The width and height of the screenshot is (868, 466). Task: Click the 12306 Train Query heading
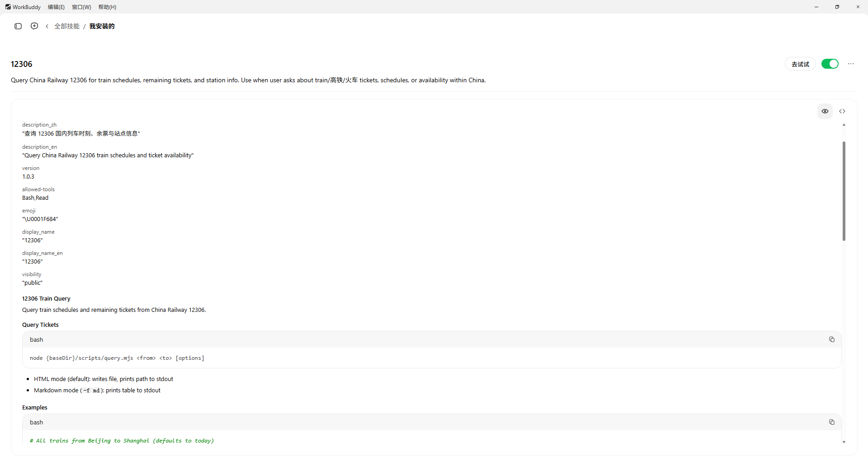point(46,299)
